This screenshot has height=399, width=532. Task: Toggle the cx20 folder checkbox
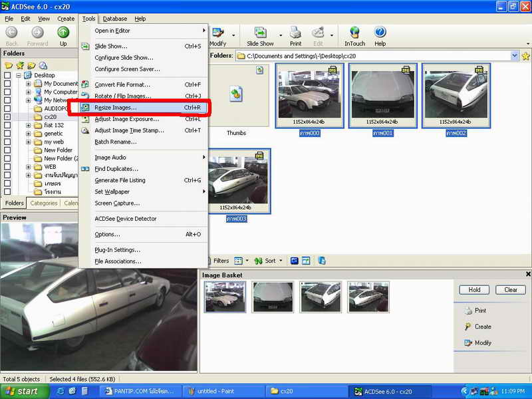[7, 117]
